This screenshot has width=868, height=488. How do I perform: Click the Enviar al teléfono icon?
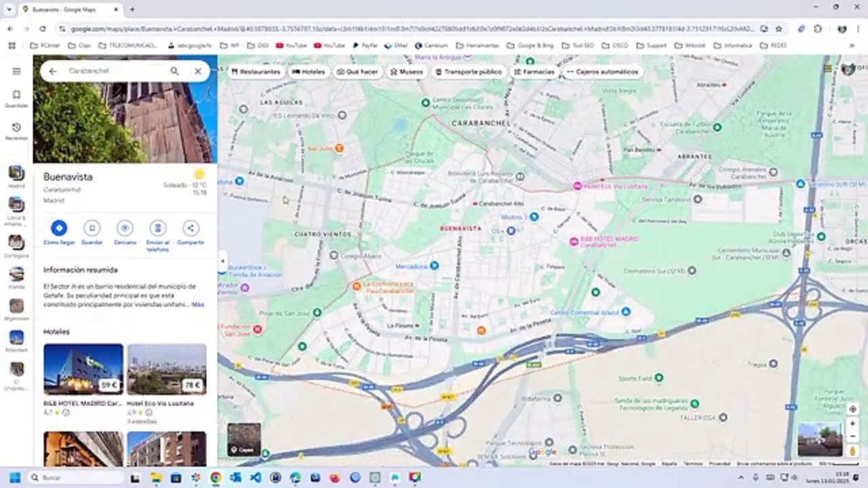coord(158,228)
